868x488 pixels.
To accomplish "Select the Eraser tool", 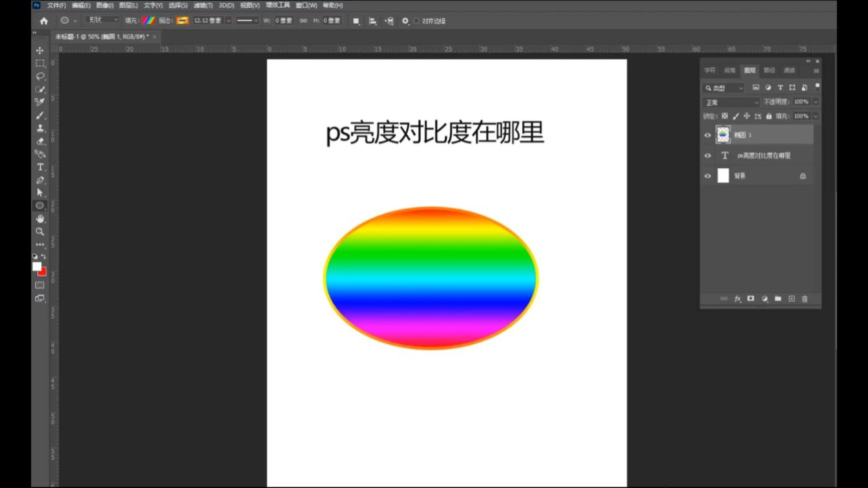I will (39, 141).
